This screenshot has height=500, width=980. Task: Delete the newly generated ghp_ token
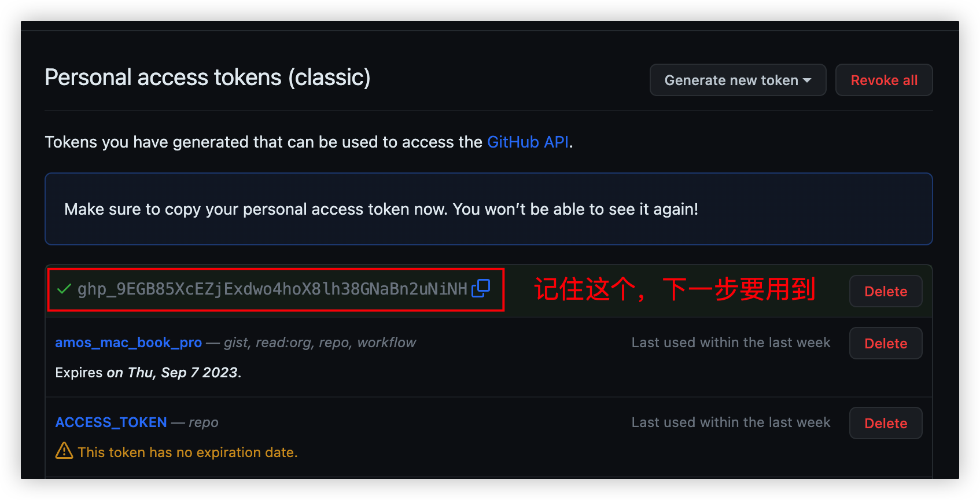click(885, 292)
